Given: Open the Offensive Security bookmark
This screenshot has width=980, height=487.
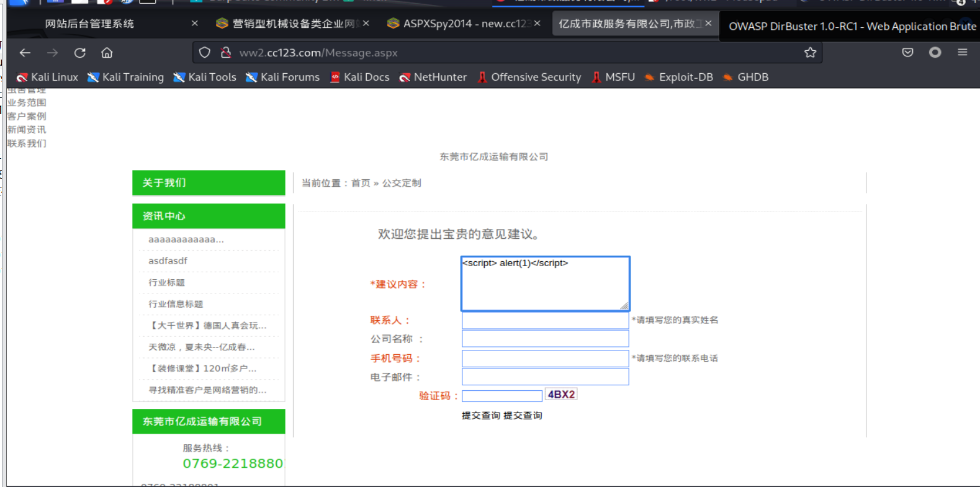Looking at the screenshot, I should pos(529,77).
